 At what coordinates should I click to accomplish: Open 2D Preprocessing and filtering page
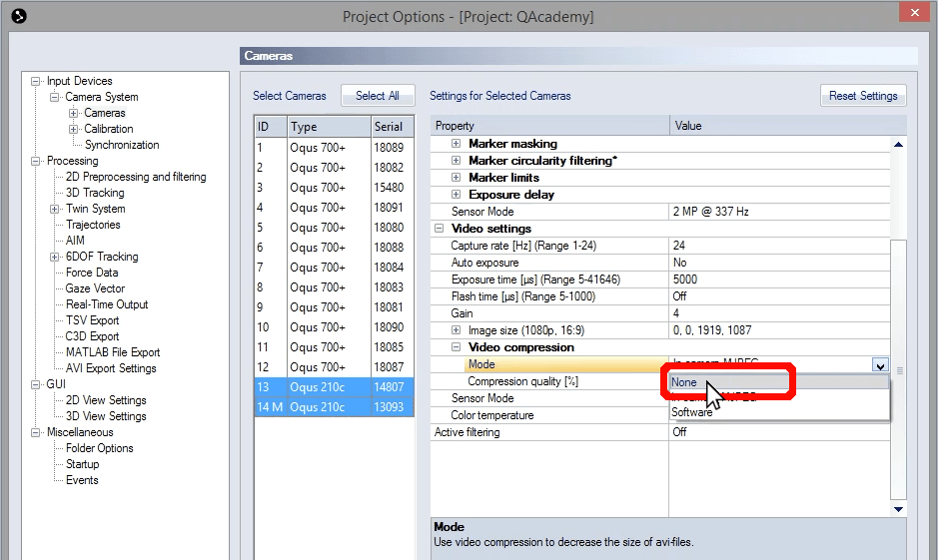pos(136,177)
